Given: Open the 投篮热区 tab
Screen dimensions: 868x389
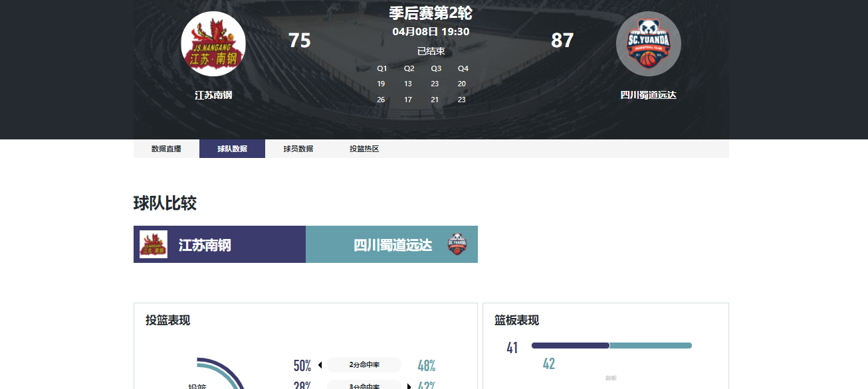Looking at the screenshot, I should (x=364, y=149).
